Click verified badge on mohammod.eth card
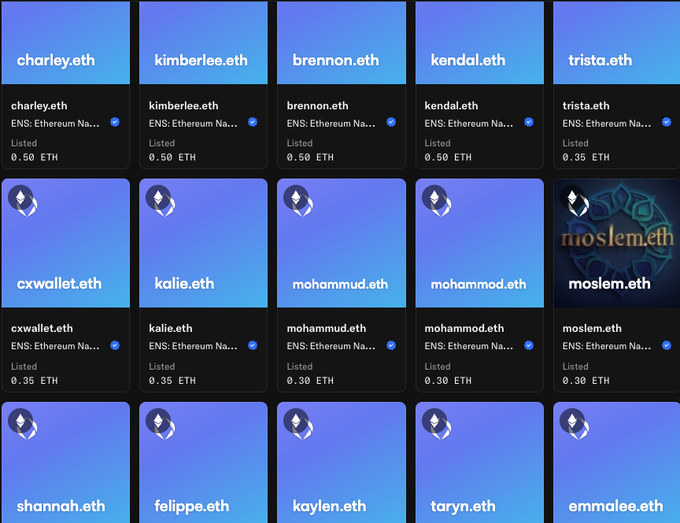The image size is (680, 523). pos(529,346)
